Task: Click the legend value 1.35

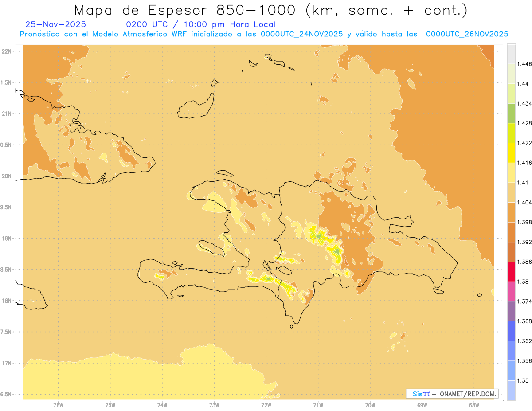Action: pyautogui.click(x=523, y=380)
